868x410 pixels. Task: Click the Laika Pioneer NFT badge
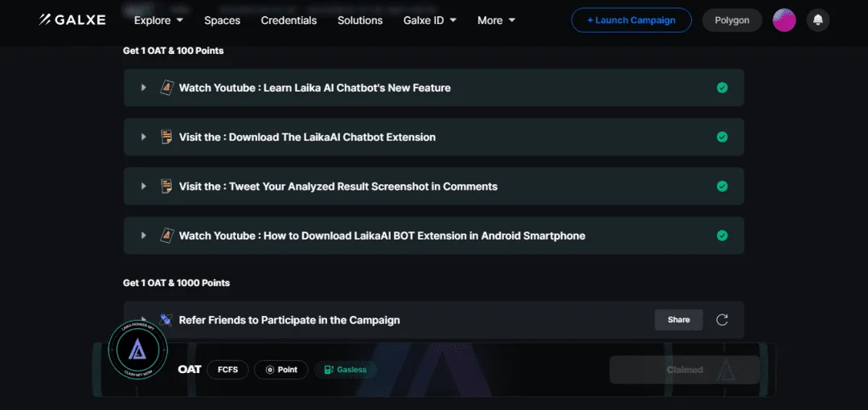pyautogui.click(x=138, y=349)
